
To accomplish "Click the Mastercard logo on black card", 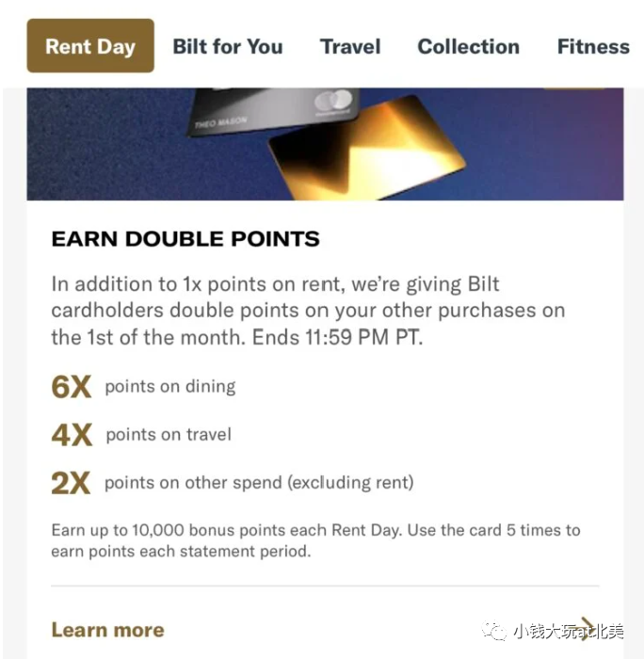I will tap(334, 101).
